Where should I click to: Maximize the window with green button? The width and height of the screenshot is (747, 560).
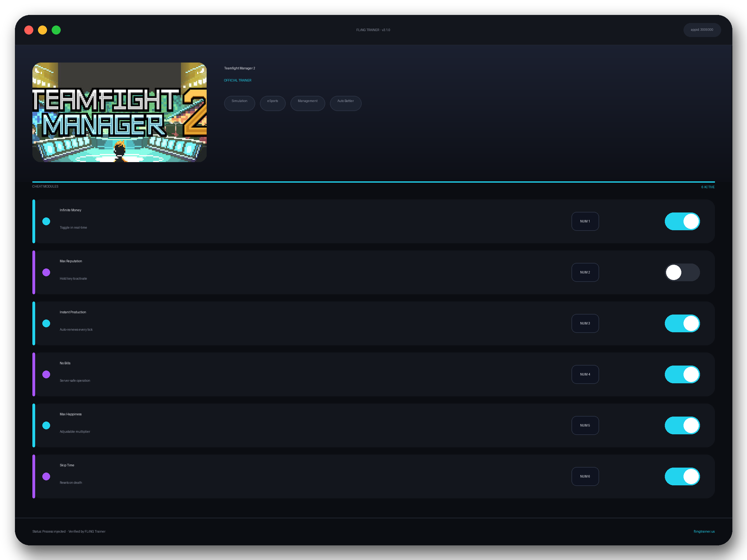point(56,30)
